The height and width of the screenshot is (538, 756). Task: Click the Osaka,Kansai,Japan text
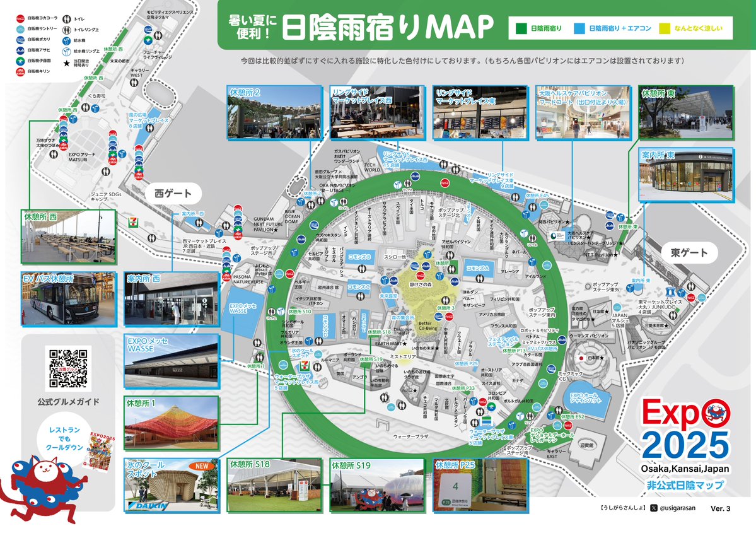(x=685, y=469)
